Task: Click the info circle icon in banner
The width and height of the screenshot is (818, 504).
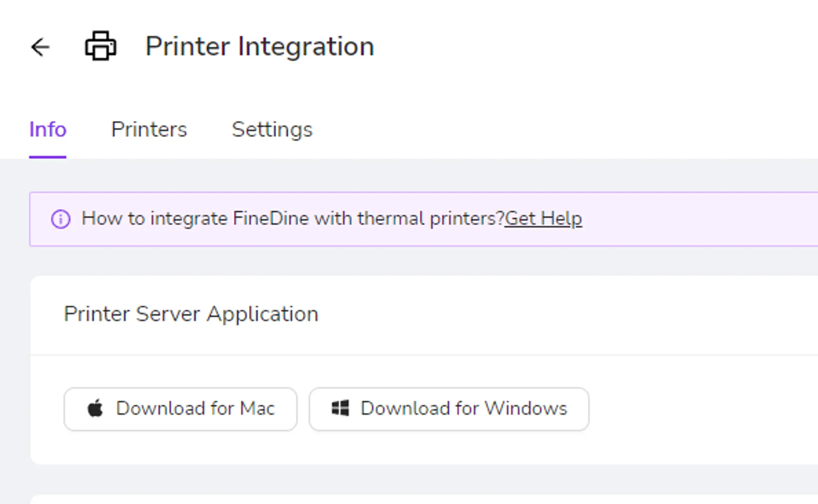Action: pyautogui.click(x=60, y=219)
